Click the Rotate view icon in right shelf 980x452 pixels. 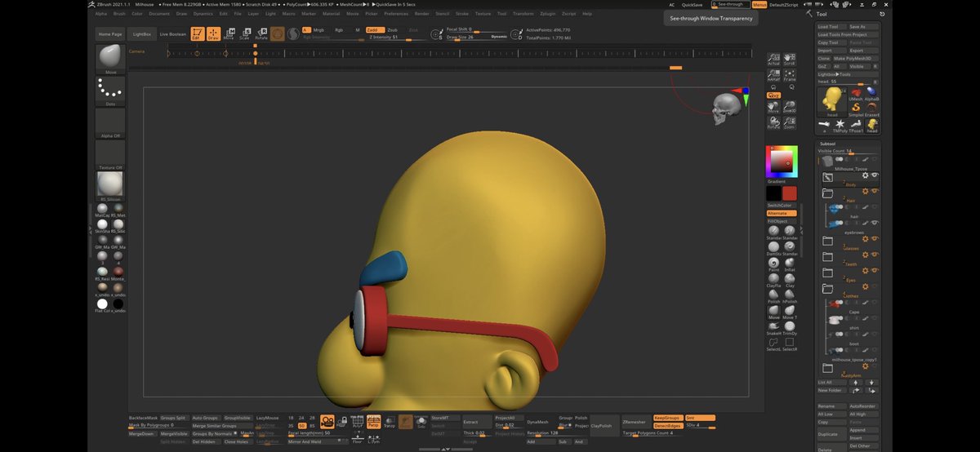click(773, 124)
